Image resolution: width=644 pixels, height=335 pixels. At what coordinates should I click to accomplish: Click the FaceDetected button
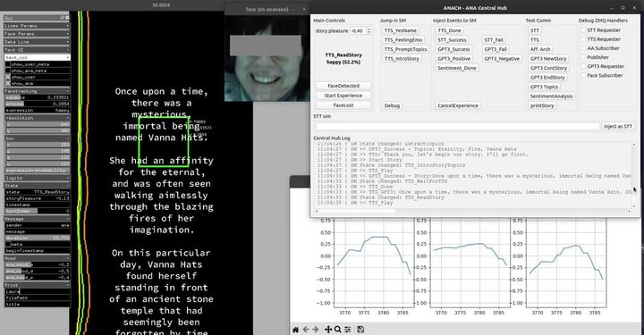click(343, 86)
